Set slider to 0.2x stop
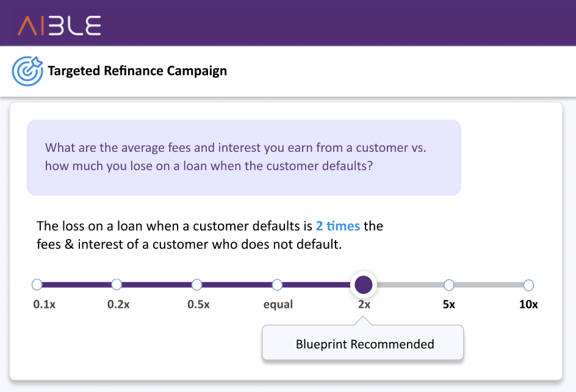 [x=117, y=285]
